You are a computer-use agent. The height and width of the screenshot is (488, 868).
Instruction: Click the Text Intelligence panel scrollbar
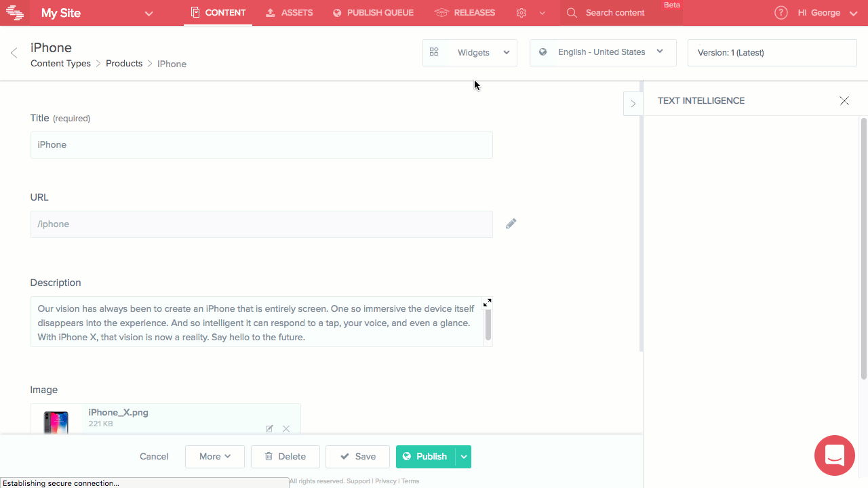864,248
